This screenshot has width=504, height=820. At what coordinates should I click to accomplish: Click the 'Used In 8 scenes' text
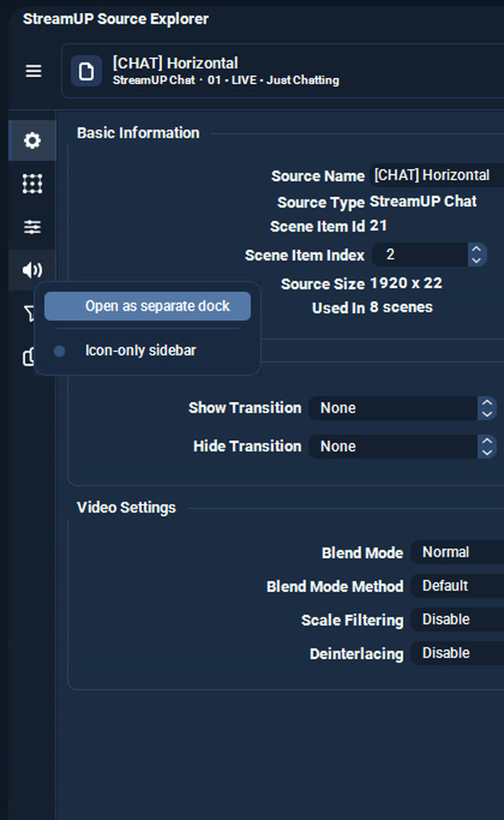[372, 308]
